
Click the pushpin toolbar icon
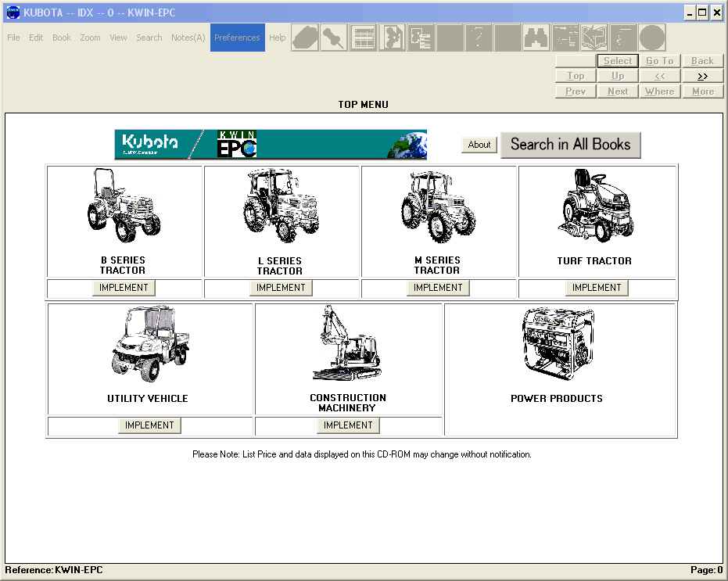point(334,38)
